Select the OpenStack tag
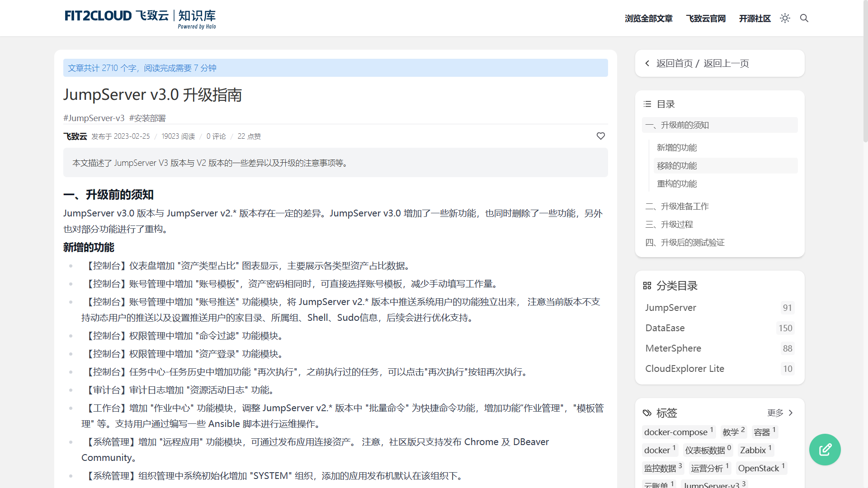 [x=761, y=468]
